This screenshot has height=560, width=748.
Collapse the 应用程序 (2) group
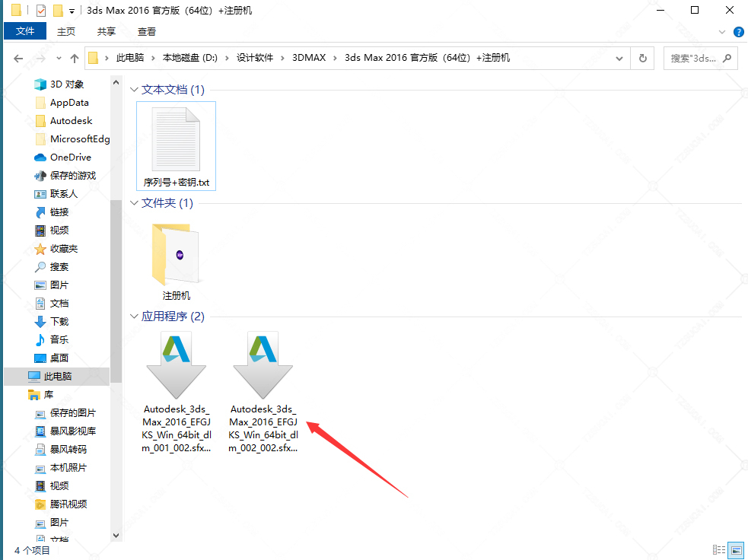click(134, 317)
